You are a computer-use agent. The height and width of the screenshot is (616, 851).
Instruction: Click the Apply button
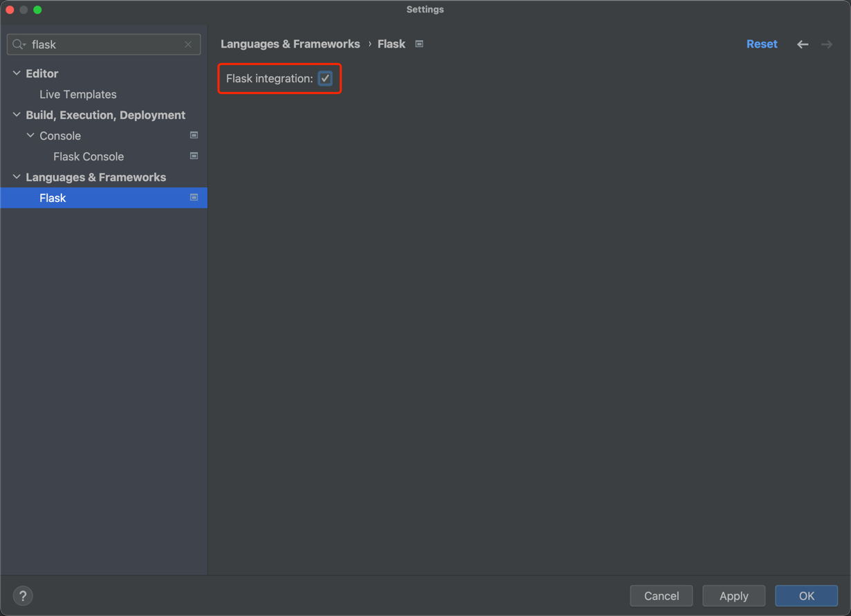[733, 596]
